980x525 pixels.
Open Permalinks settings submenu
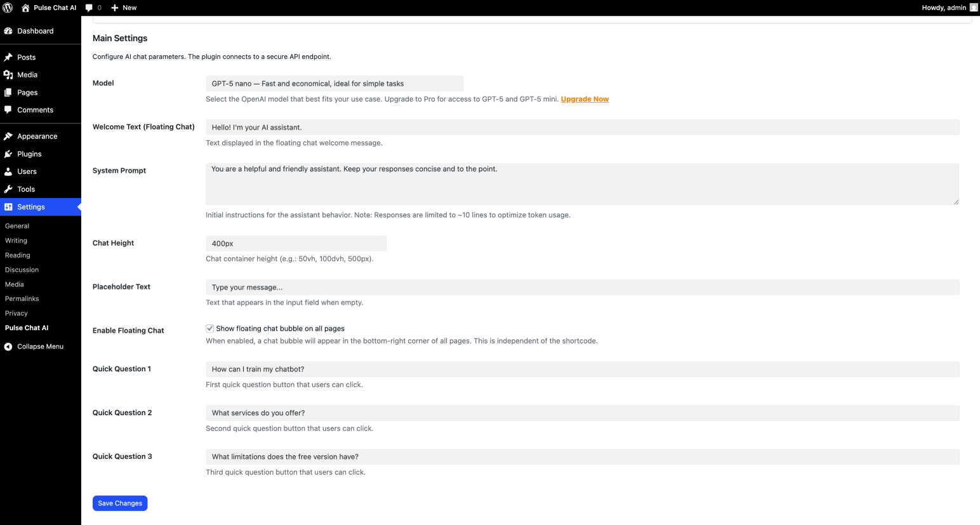click(x=22, y=299)
